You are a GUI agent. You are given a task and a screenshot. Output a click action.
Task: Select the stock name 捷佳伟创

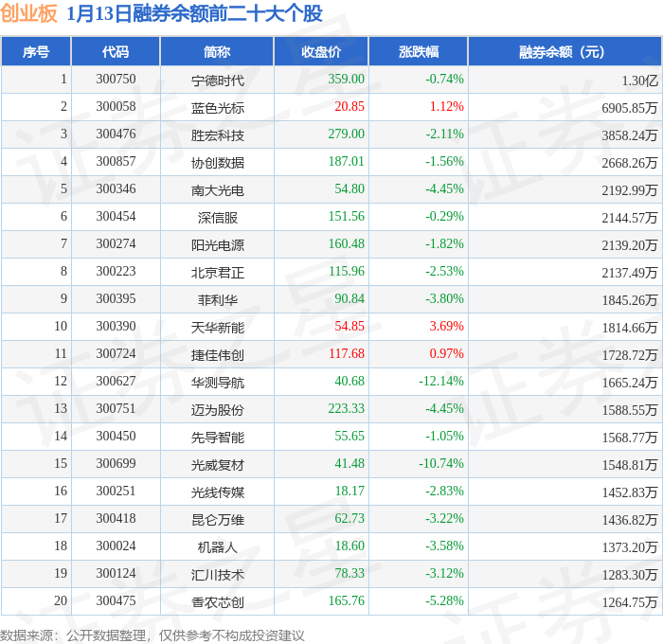(x=217, y=355)
